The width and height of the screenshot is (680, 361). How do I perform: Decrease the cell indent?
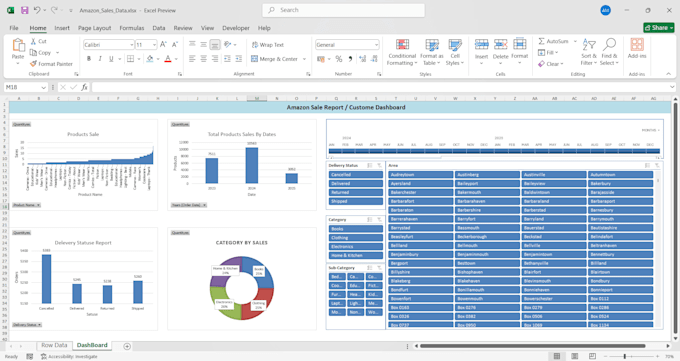click(227, 59)
